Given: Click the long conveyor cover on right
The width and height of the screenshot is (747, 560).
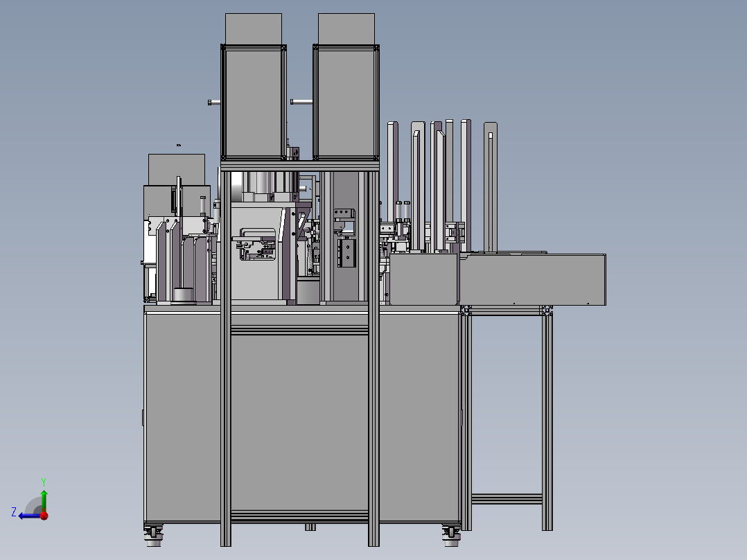Looking at the screenshot, I should click(534, 279).
